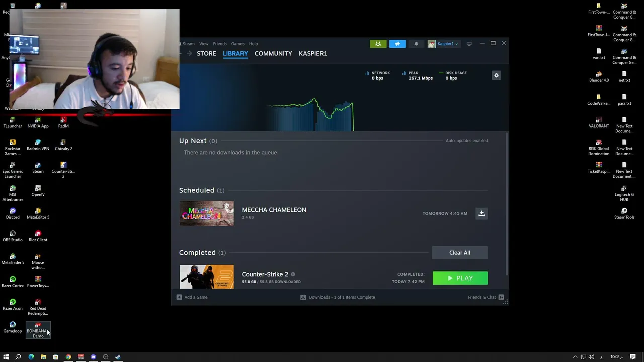Open downloads settings gear icon
Viewport: 644px width, 362px height.
click(496, 75)
